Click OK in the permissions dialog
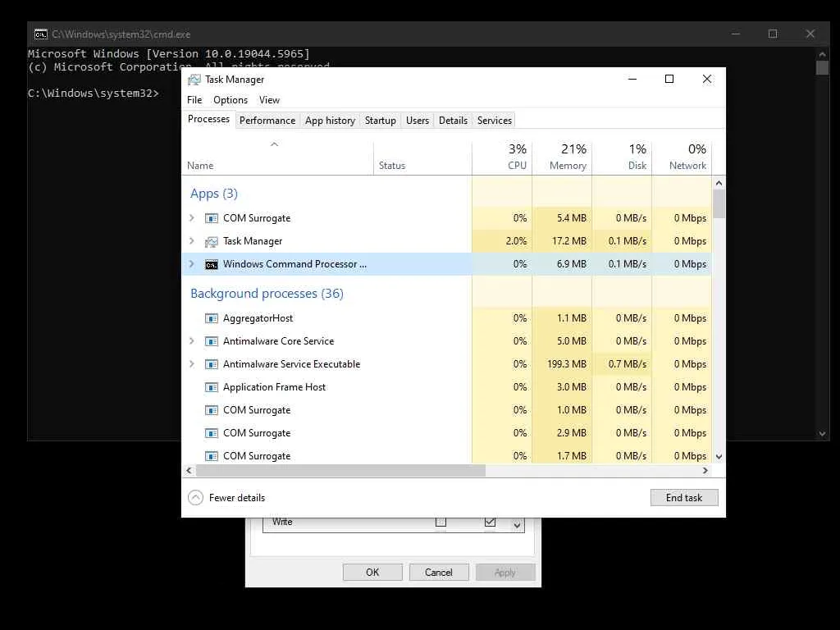Screen dimensions: 840x630 click(x=372, y=572)
